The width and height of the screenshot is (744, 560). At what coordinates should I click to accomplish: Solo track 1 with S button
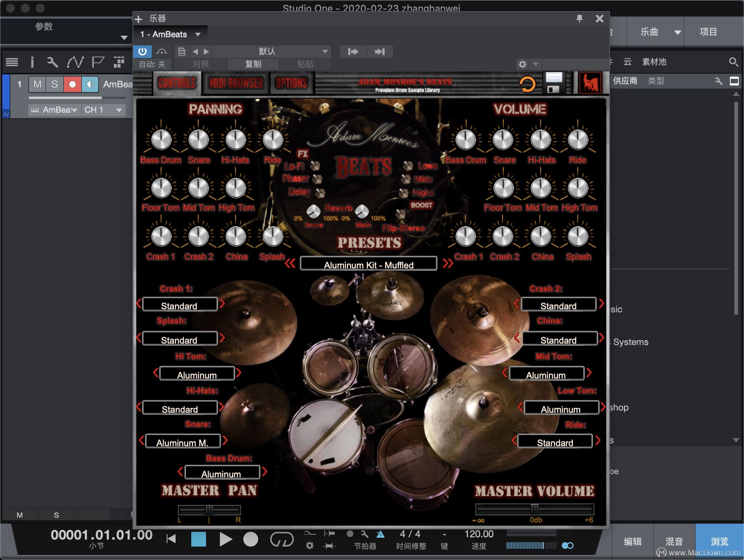(55, 84)
